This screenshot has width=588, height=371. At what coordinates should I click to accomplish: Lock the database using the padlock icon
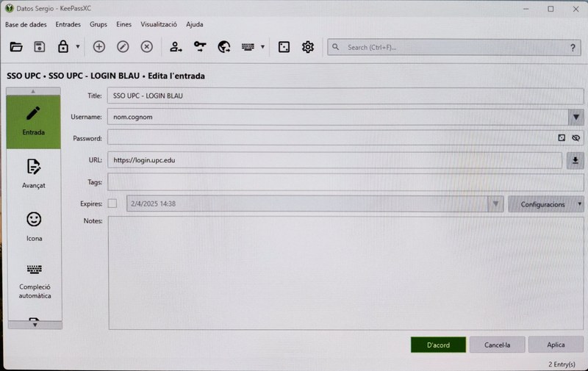[64, 47]
